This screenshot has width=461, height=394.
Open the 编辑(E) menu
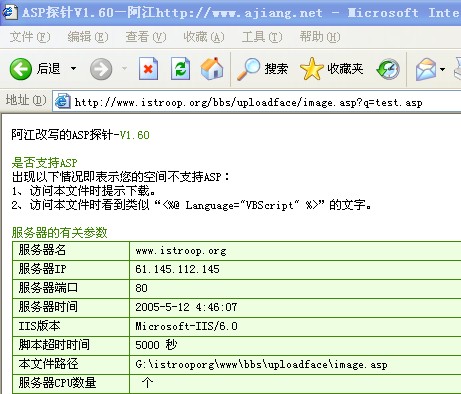88,37
